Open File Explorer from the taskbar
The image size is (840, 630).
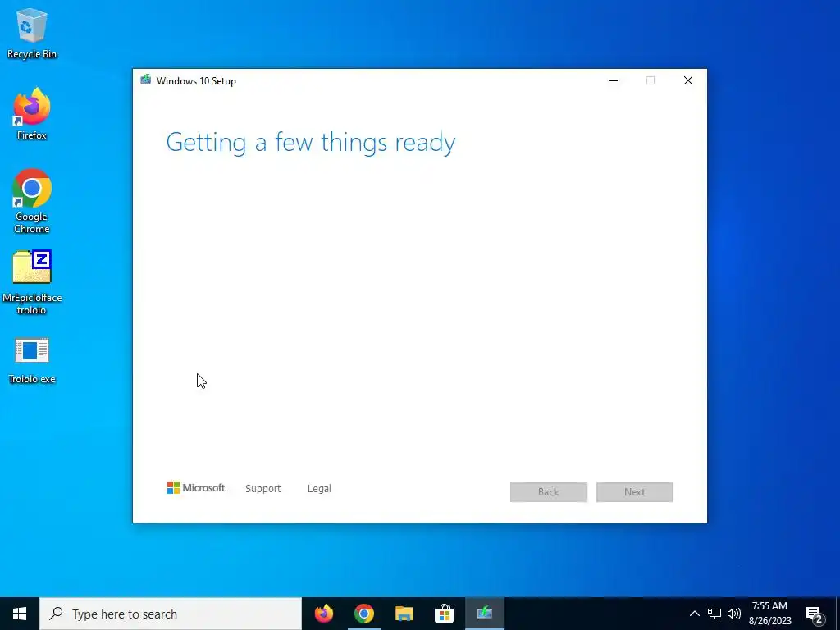(x=404, y=614)
